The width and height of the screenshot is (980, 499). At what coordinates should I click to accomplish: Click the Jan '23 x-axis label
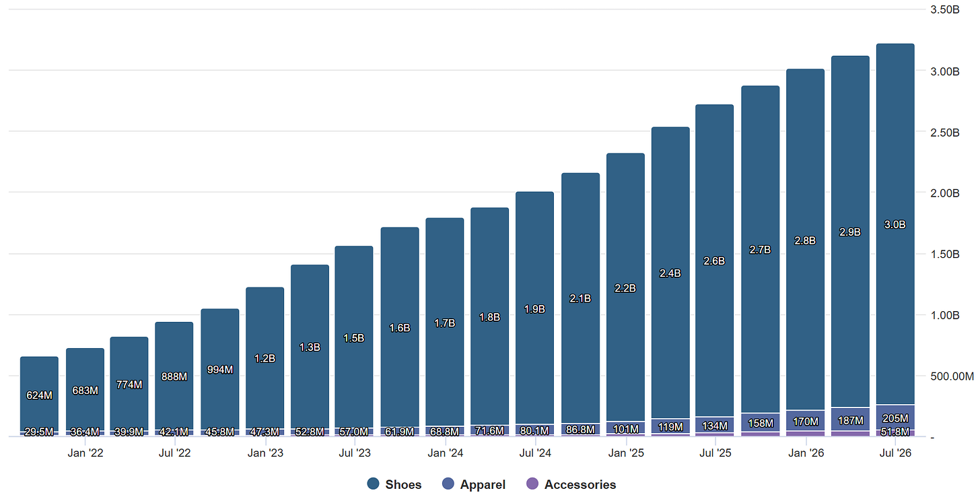point(265,453)
